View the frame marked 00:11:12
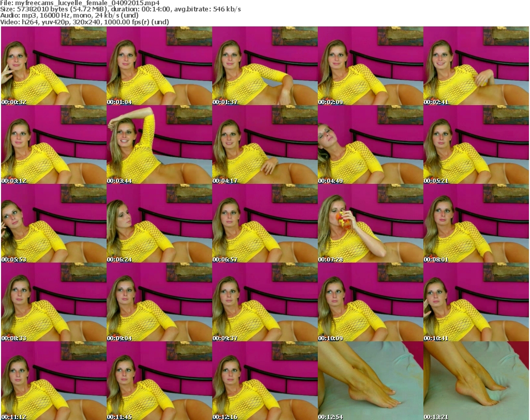This screenshot has height=420, width=530. pyautogui.click(x=54, y=381)
